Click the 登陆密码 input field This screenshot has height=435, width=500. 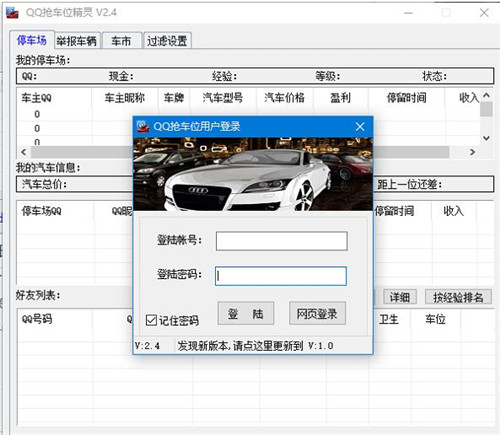(281, 276)
